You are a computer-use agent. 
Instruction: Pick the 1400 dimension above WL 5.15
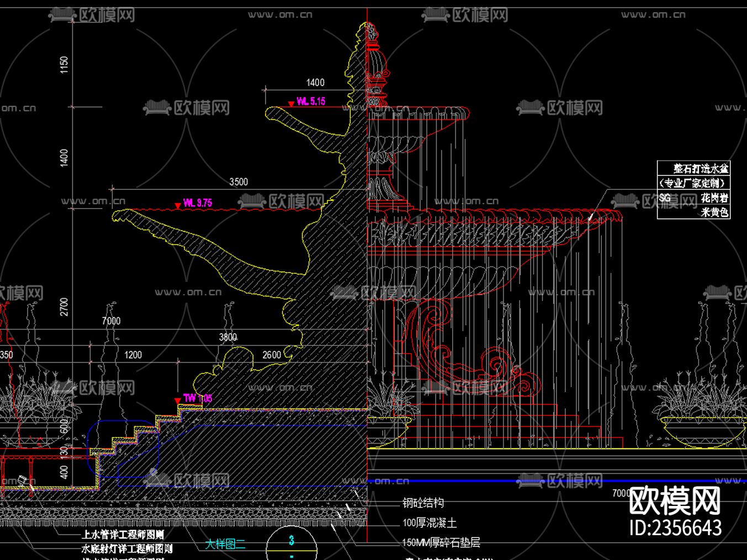click(315, 82)
